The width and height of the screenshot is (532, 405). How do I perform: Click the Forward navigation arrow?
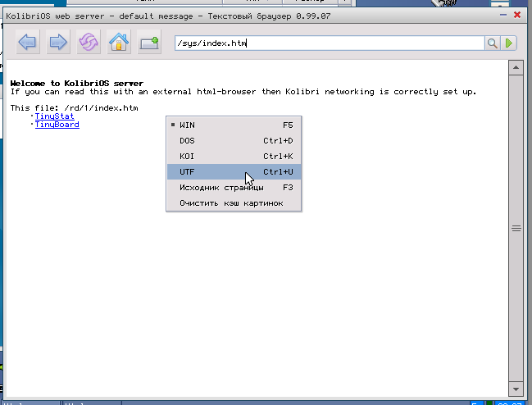(x=58, y=43)
